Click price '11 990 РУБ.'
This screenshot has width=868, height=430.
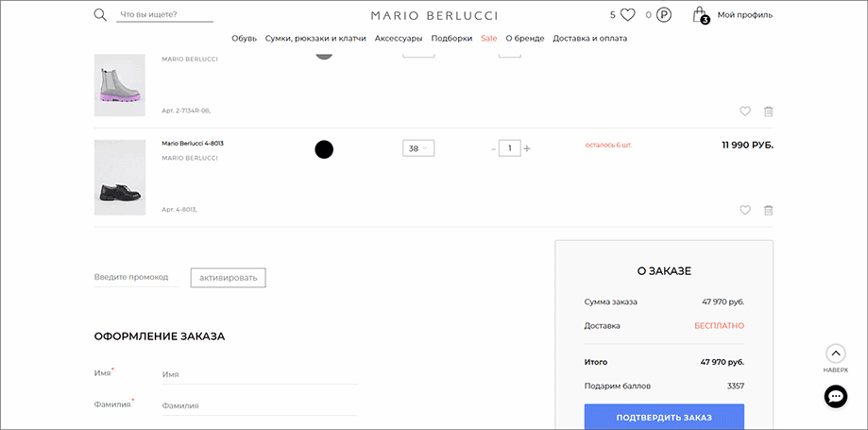pos(747,146)
